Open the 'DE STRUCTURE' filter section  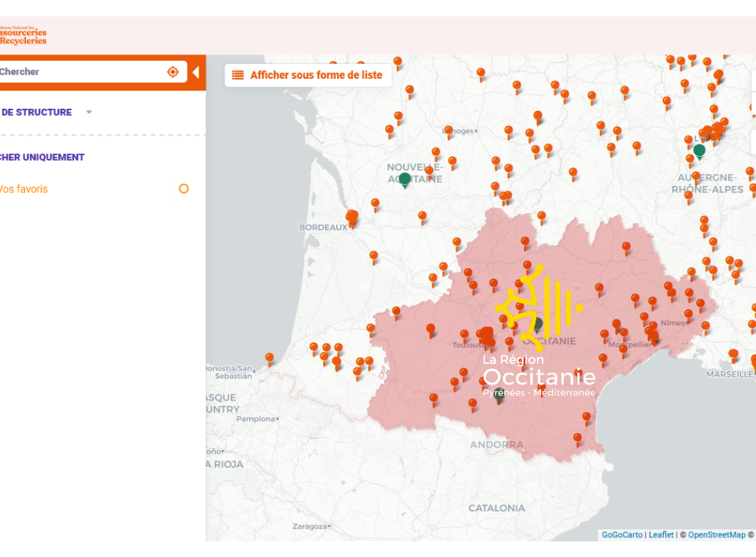(36, 113)
